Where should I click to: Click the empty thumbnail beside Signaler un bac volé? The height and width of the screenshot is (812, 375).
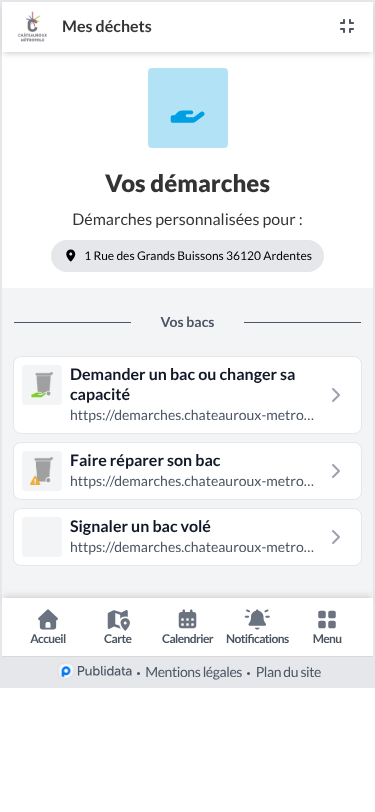42,537
